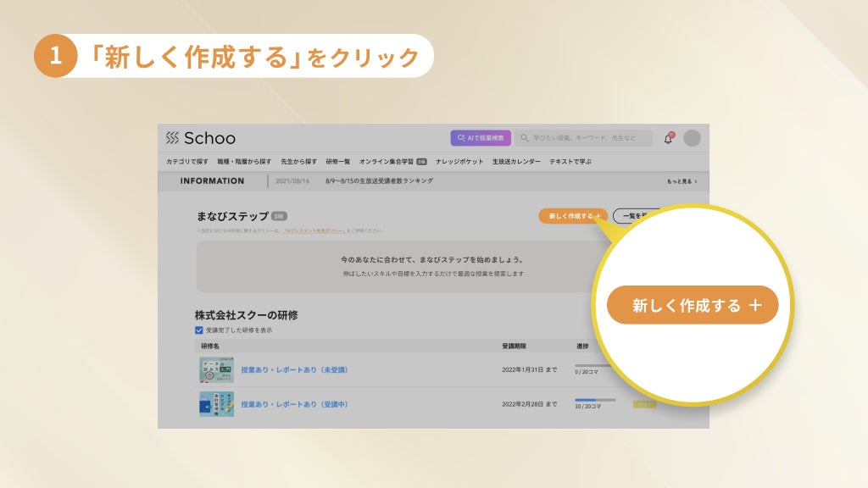The height and width of the screenshot is (488, 868).
Task: Toggle 受講完了した研修を表示 checkbox
Action: click(x=198, y=330)
